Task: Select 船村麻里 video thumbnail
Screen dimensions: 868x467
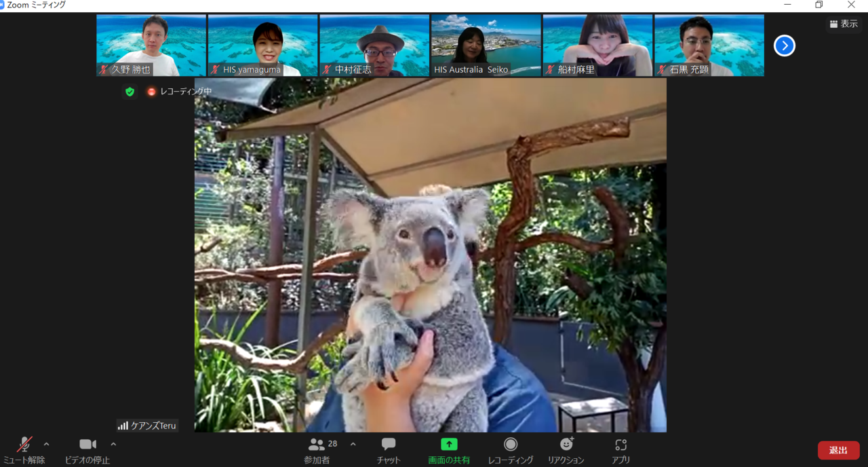Action: [597, 45]
